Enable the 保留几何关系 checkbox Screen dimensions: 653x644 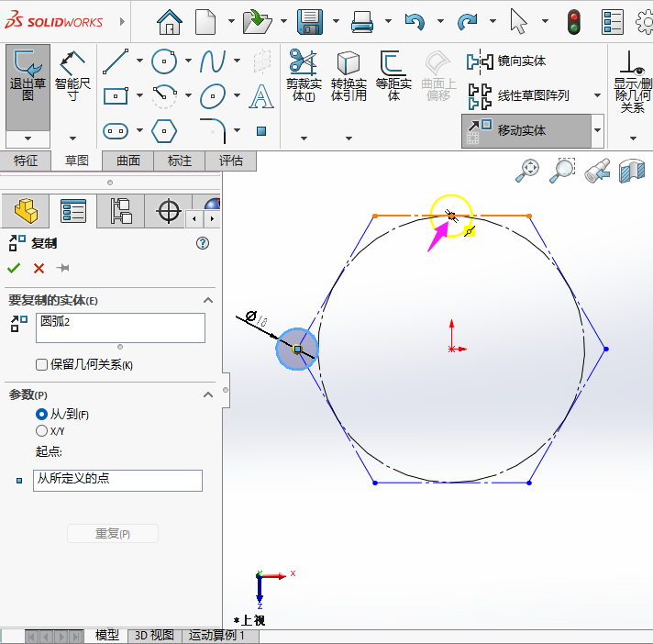click(41, 365)
